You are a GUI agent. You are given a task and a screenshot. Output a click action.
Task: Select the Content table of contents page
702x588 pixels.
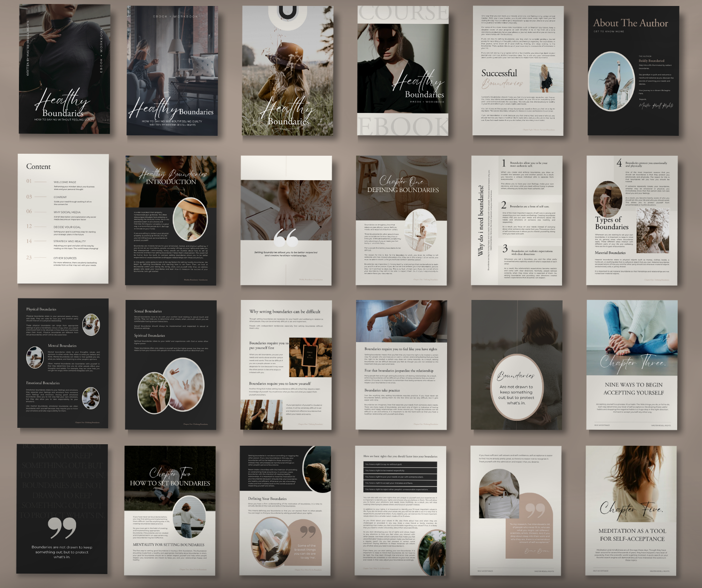63,219
